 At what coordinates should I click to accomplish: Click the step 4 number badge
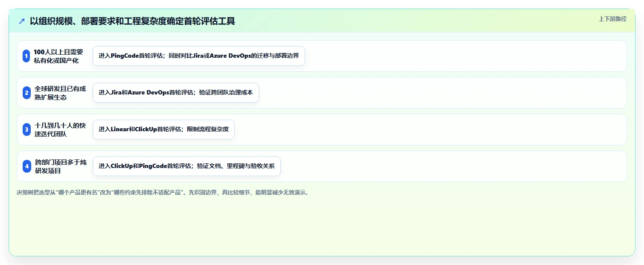[x=26, y=166]
